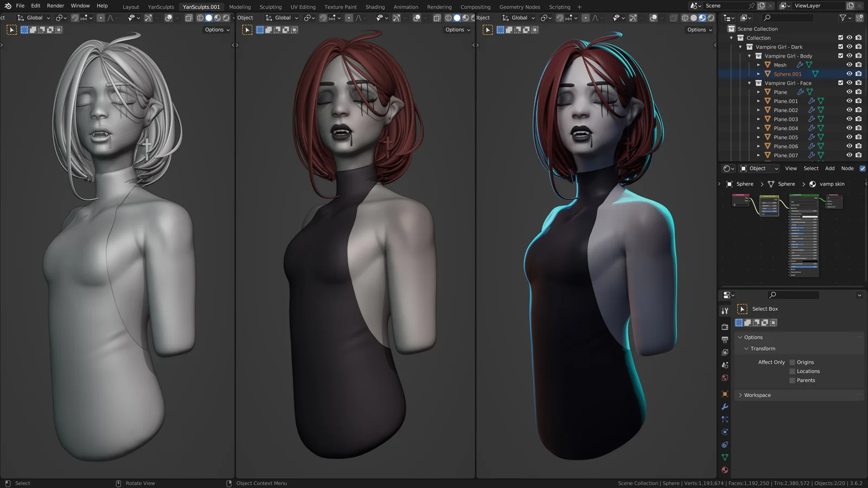
Task: Adjust the blue value slider in the shader node
Action: click(805, 267)
